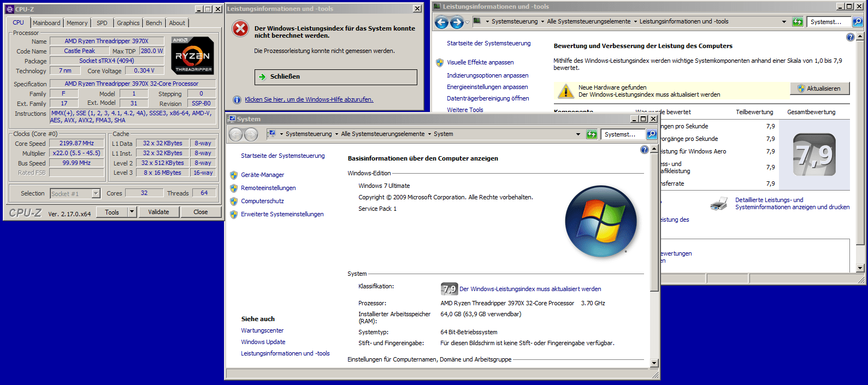Click Aktualisieren button for performance index
This screenshot has width=868, height=385.
820,88
